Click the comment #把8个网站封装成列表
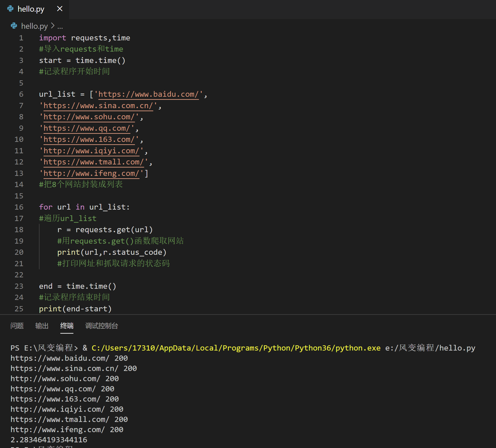 point(81,184)
